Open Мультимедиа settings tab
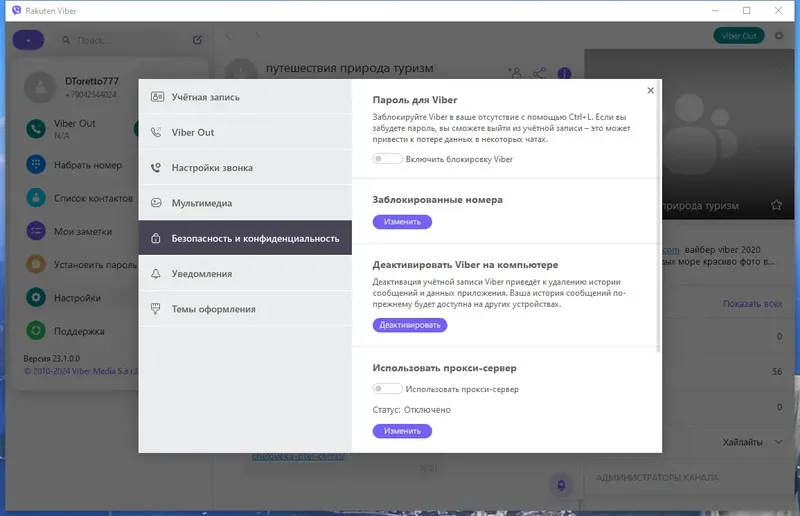 coord(245,203)
